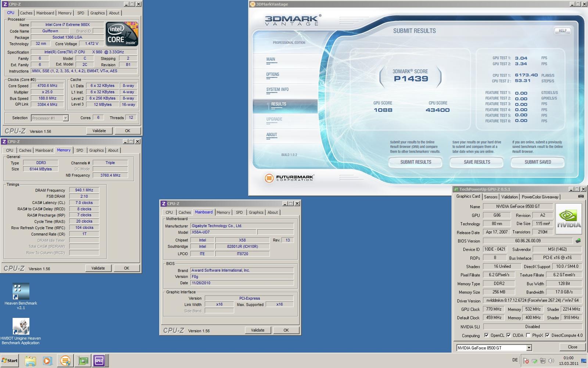
Task: Click the Z icon of the Mainboard CPU-Z window
Action: [164, 204]
